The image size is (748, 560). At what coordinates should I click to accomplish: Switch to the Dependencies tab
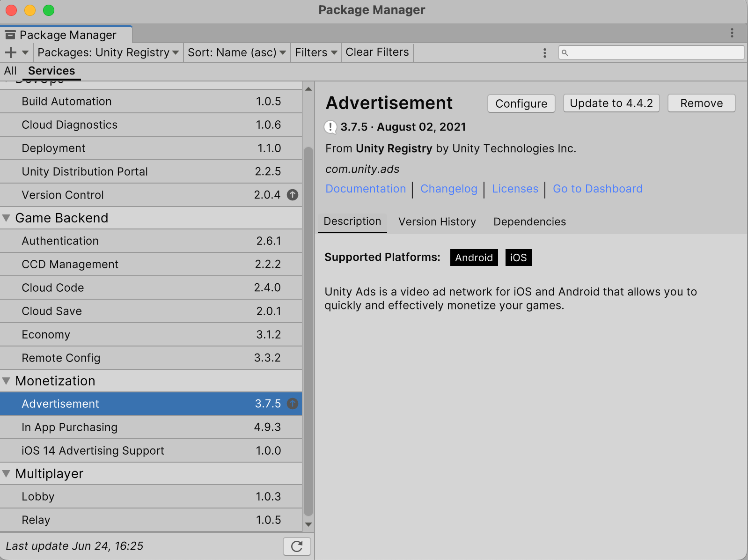pos(529,221)
